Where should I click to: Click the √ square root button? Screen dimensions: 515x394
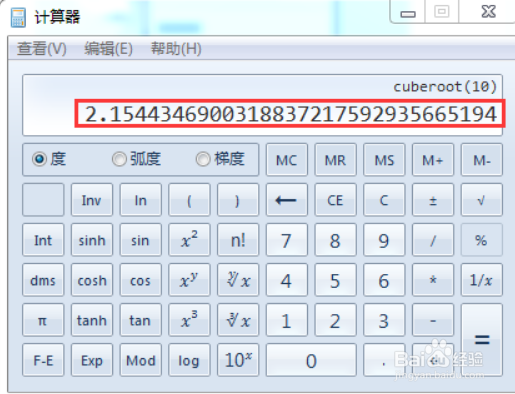pyautogui.click(x=482, y=200)
